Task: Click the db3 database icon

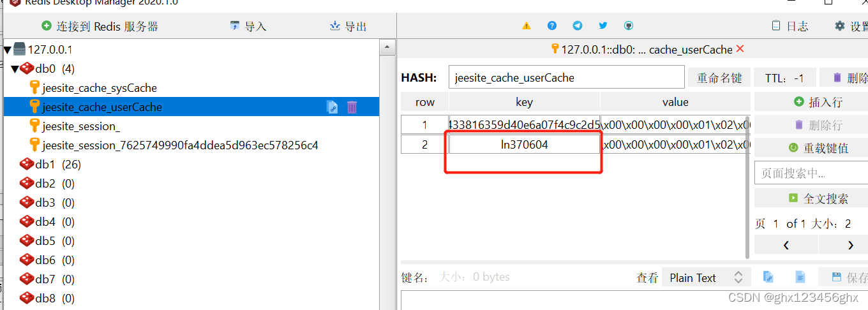Action: (x=27, y=202)
